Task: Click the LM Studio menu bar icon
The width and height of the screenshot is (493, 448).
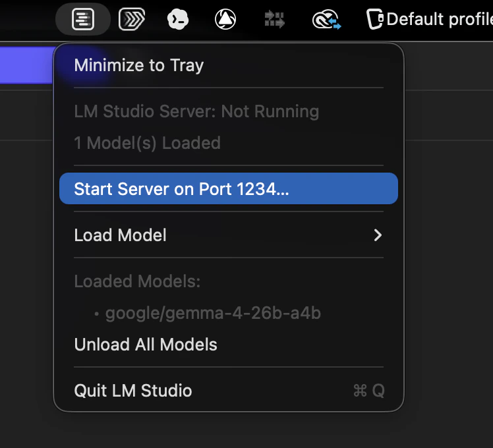Action: pyautogui.click(x=82, y=19)
